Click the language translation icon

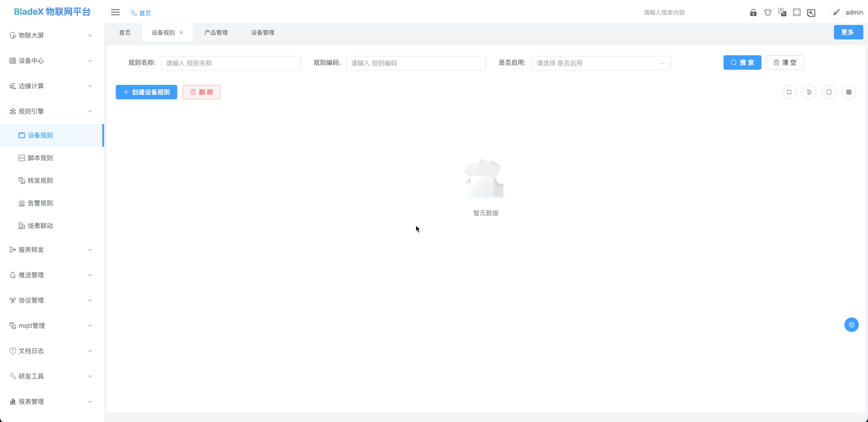(782, 13)
